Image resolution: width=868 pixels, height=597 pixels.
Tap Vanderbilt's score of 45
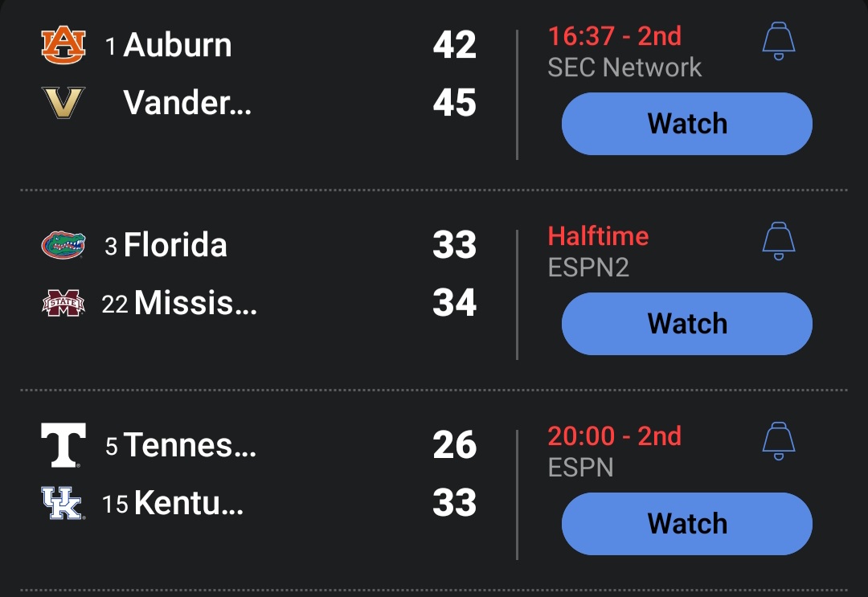(x=454, y=102)
